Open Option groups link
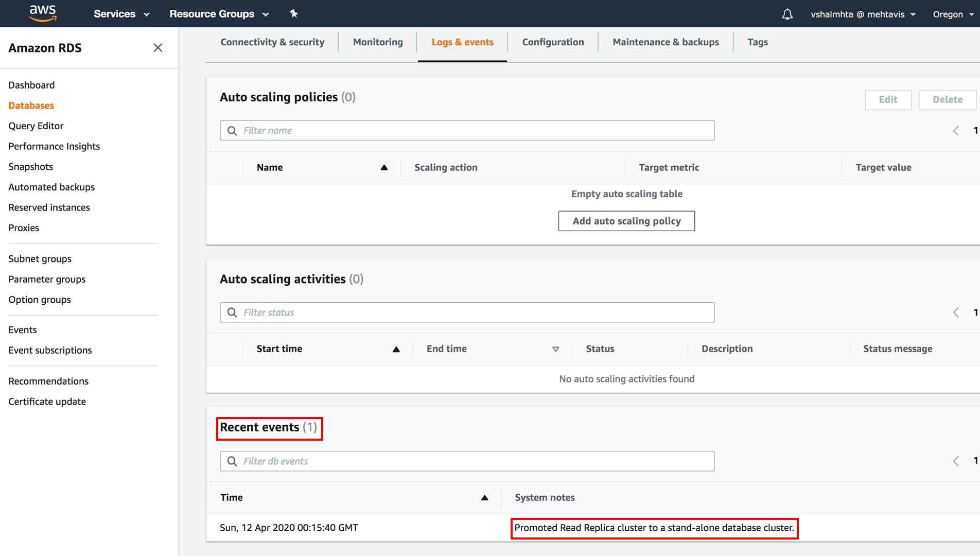Viewport: 980px width, 556px height. [40, 300]
